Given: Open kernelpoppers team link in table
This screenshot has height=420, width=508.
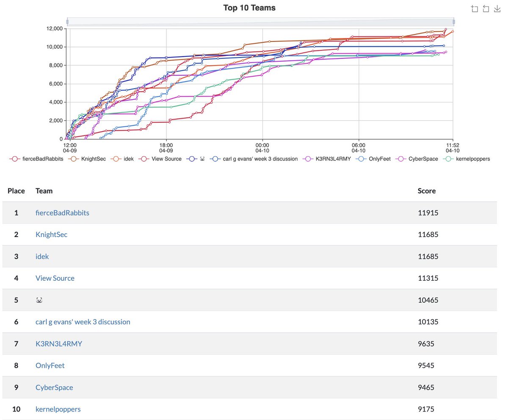Looking at the screenshot, I should pyautogui.click(x=58, y=409).
